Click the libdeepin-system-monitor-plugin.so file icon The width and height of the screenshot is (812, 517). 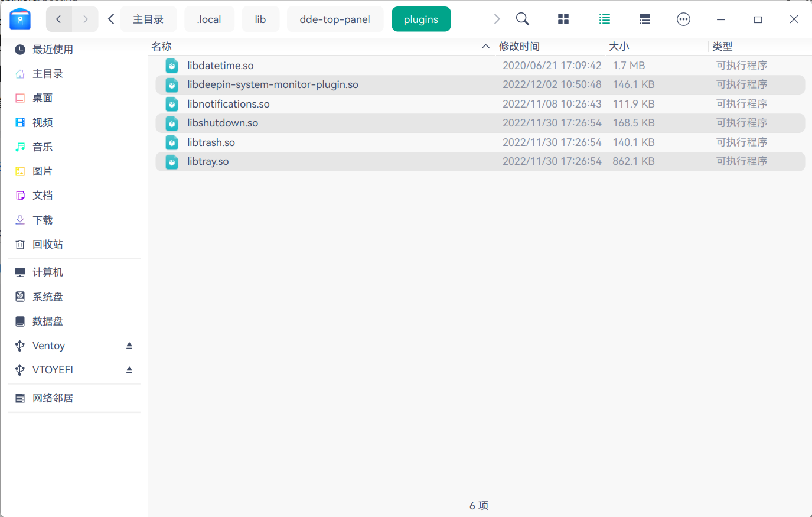[x=172, y=85]
